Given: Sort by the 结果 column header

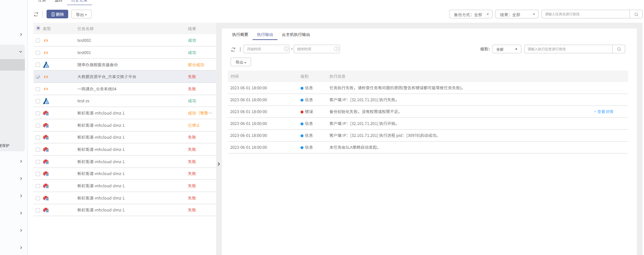Looking at the screenshot, I should pyautogui.click(x=192, y=29).
